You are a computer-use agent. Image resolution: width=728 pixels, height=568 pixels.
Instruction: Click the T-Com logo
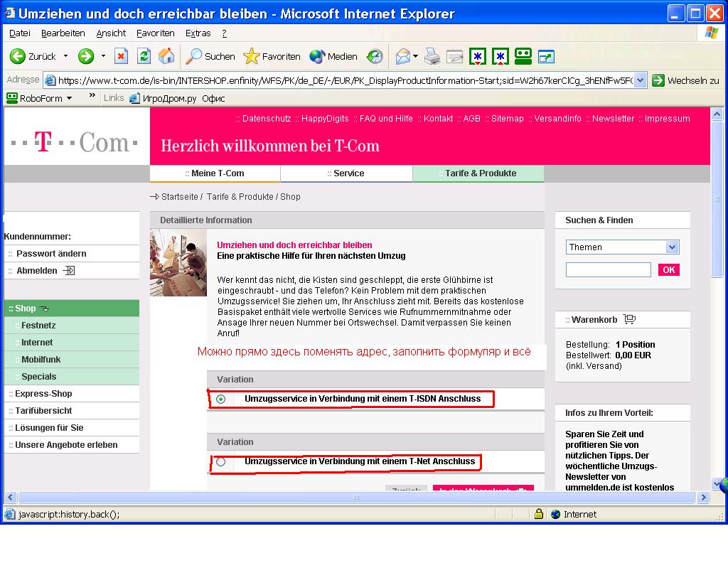coord(74,141)
